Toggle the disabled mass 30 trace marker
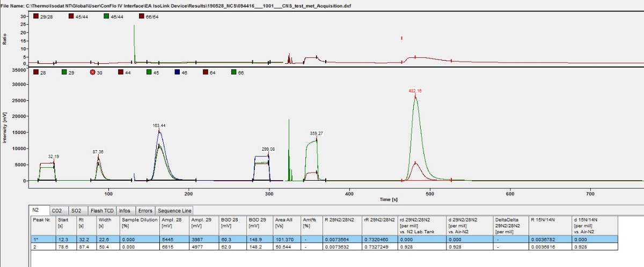Screen dimensions: 644x267 (92, 72)
